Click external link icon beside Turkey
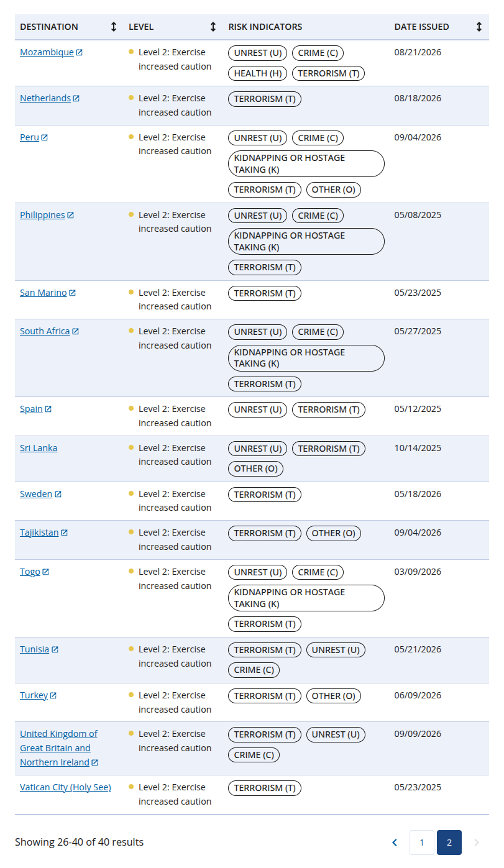The image size is (504, 868). tap(53, 696)
